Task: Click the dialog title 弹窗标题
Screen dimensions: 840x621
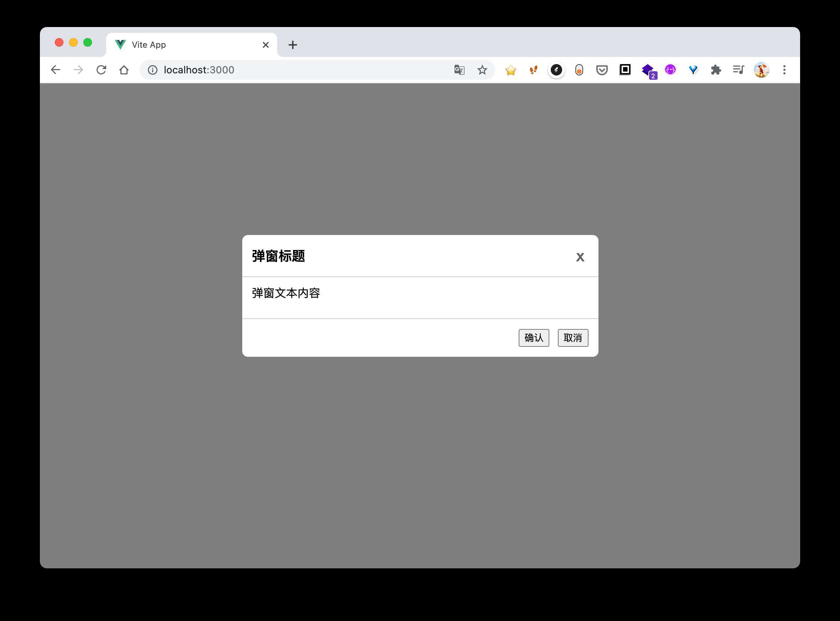Action: (278, 256)
